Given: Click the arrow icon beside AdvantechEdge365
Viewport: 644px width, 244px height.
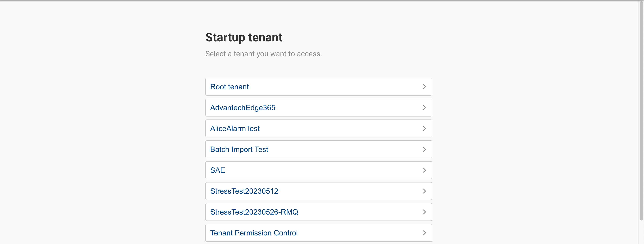Looking at the screenshot, I should [x=424, y=108].
